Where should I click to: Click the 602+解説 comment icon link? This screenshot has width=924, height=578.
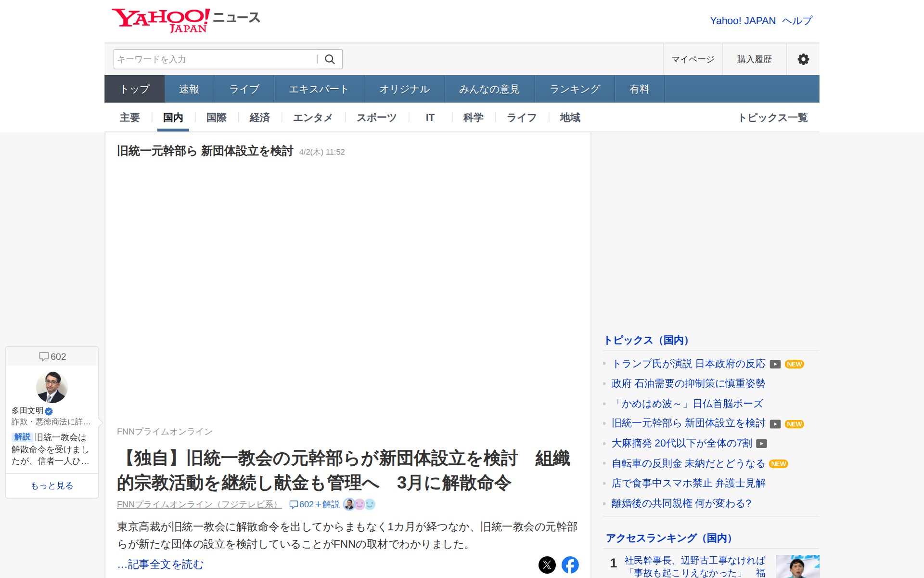[x=314, y=504]
